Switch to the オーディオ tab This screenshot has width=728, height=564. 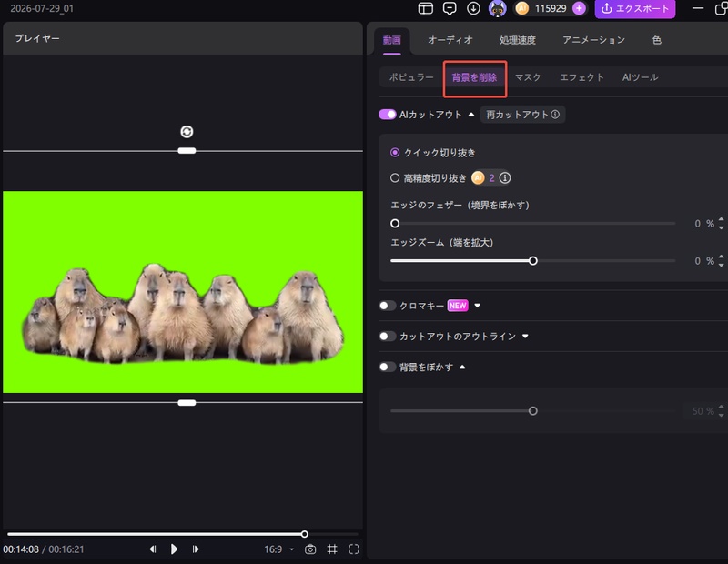[x=450, y=40]
